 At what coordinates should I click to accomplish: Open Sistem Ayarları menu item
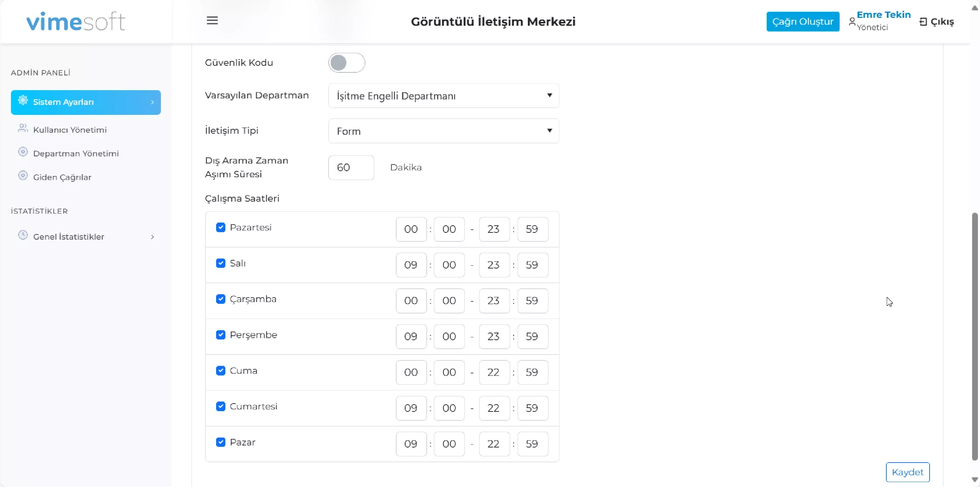pyautogui.click(x=86, y=102)
